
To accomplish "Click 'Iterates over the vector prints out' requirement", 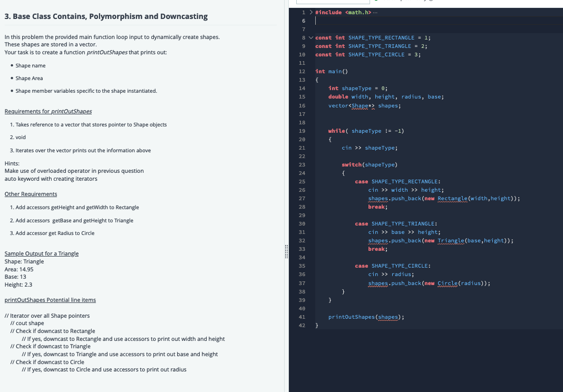I will tap(83, 150).
